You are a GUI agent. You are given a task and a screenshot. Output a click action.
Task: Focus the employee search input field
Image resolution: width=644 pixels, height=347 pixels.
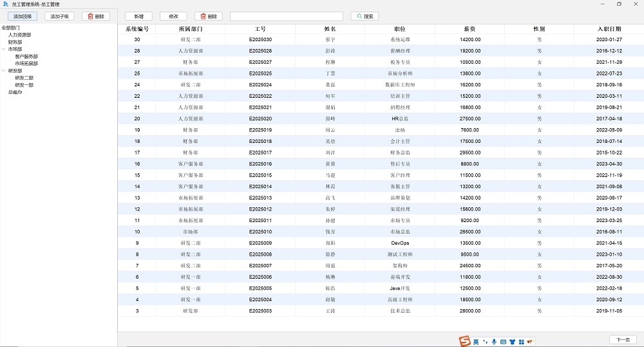pyautogui.click(x=287, y=17)
